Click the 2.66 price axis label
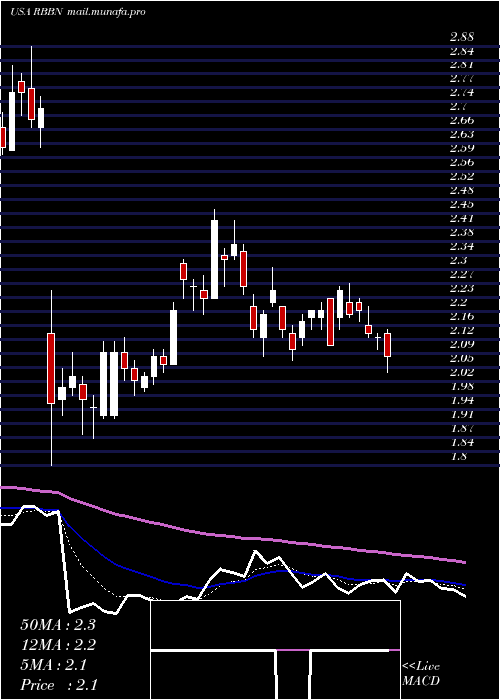The image size is (500, 700). pos(462,120)
